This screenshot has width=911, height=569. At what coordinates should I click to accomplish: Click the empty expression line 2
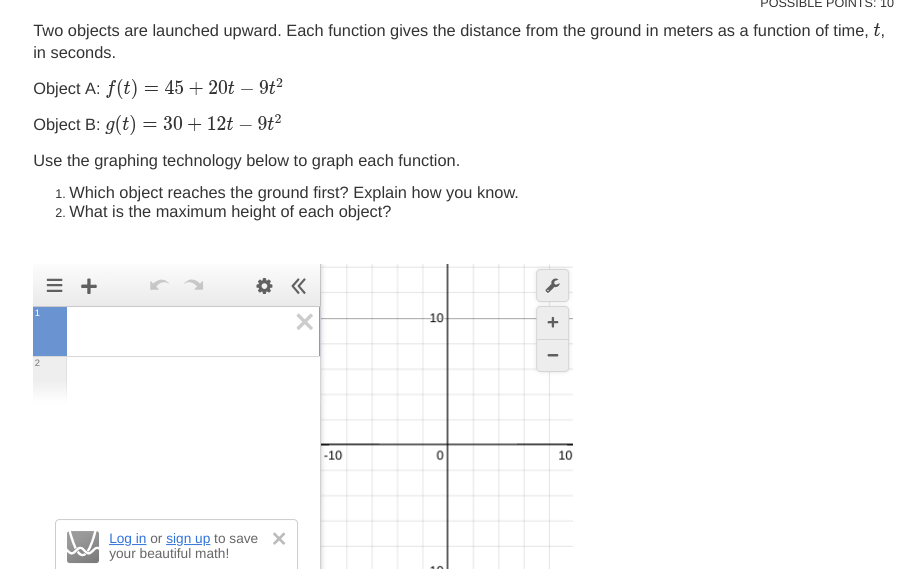176,378
